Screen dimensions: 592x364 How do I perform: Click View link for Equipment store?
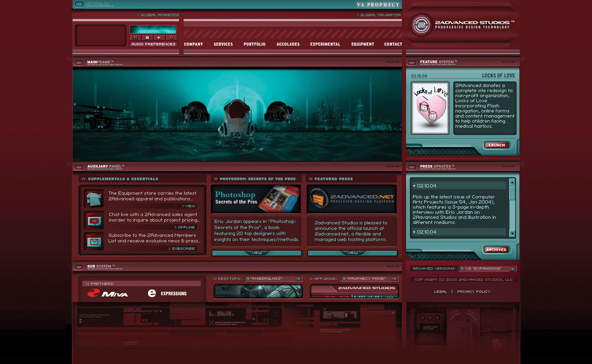(189, 206)
